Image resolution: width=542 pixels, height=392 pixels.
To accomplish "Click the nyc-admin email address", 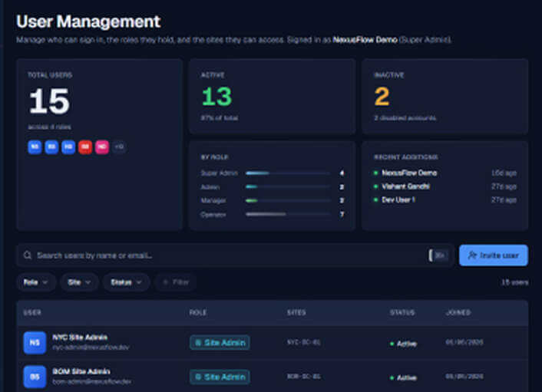I will (x=91, y=347).
